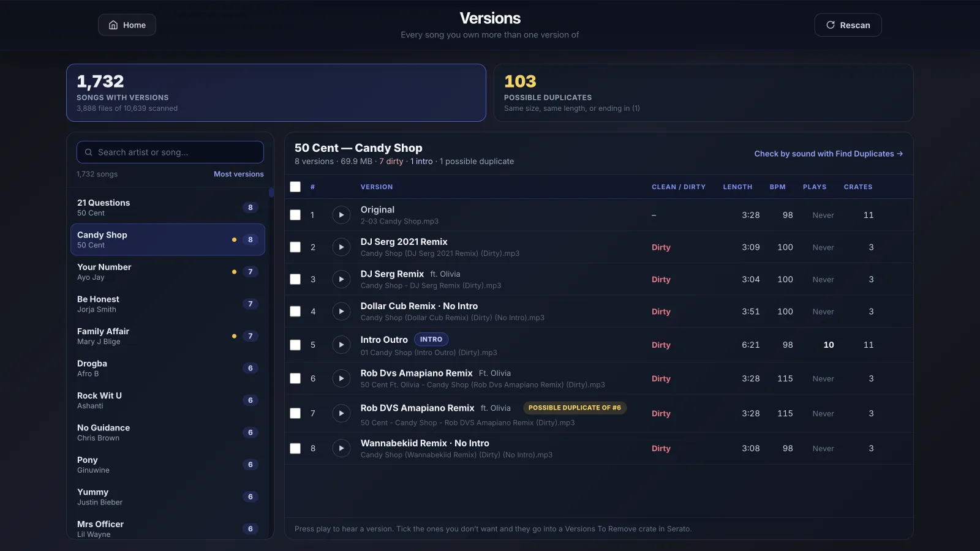980x551 pixels.
Task: Select Your Number by Ayo Jay
Action: click(x=168, y=272)
